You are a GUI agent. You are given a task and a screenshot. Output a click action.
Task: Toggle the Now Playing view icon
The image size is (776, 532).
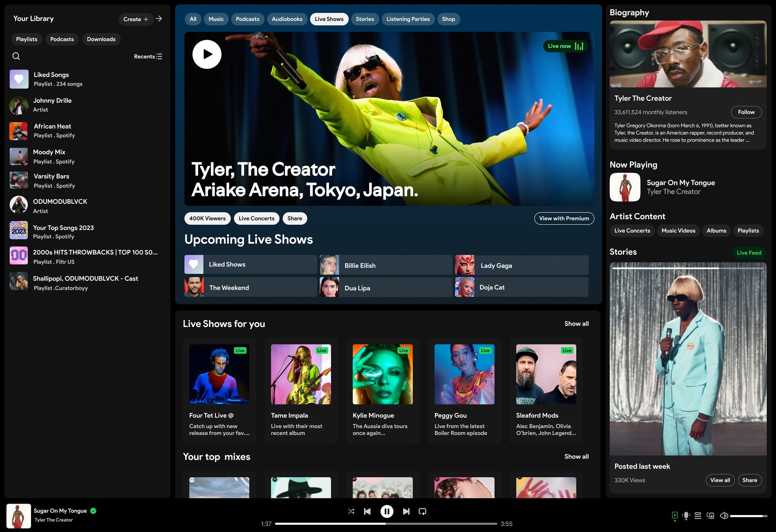[675, 515]
